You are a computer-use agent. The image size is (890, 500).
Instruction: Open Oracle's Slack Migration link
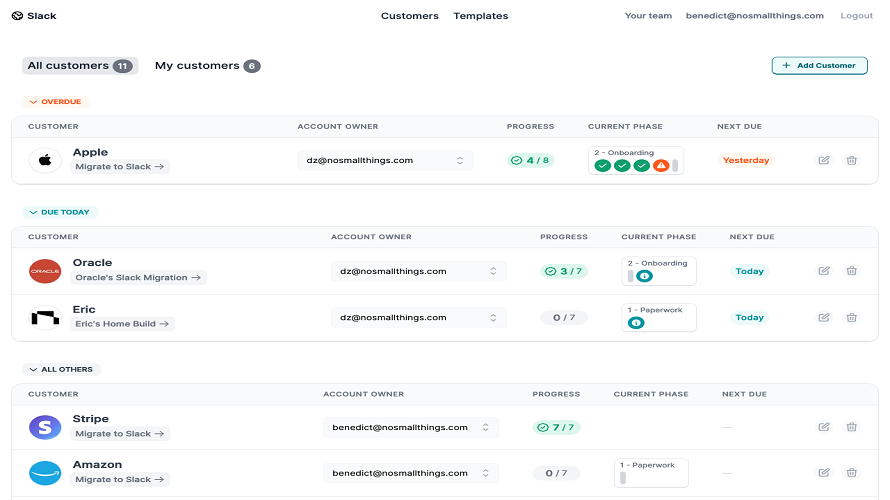pyautogui.click(x=138, y=278)
